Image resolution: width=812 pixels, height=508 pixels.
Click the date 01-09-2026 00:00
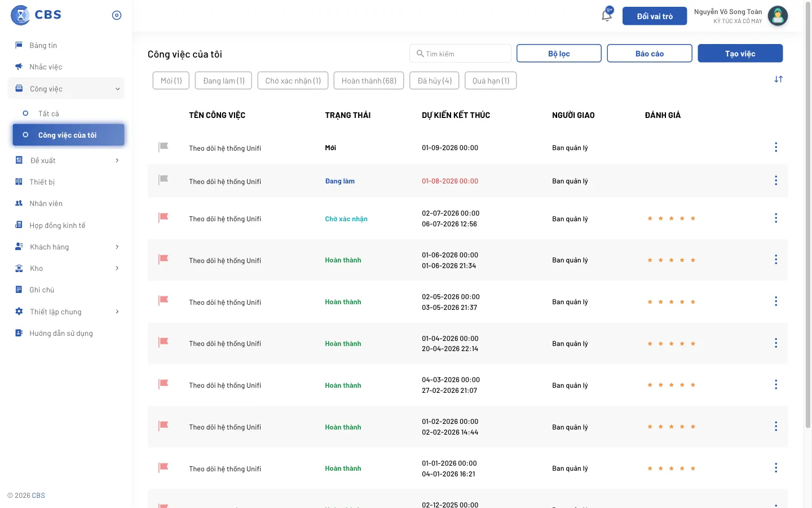[x=450, y=148]
